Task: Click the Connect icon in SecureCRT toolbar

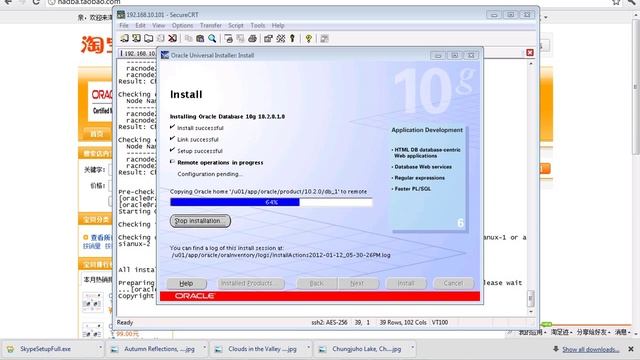Action: point(124,38)
